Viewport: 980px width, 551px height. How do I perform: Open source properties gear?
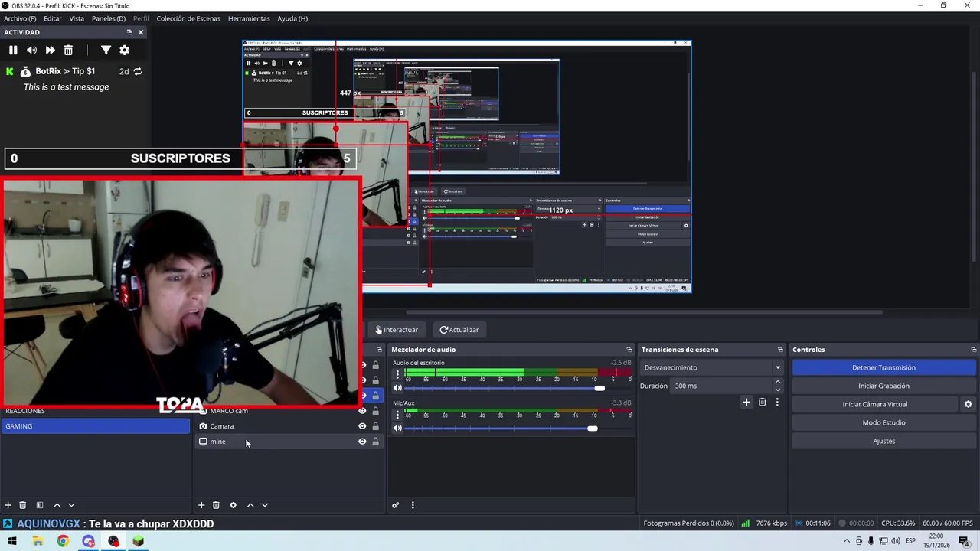[x=233, y=505]
